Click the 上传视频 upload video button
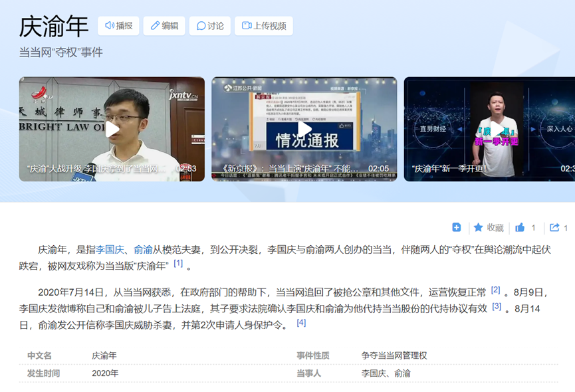Viewport: 575px width, 392px height. coord(264,26)
